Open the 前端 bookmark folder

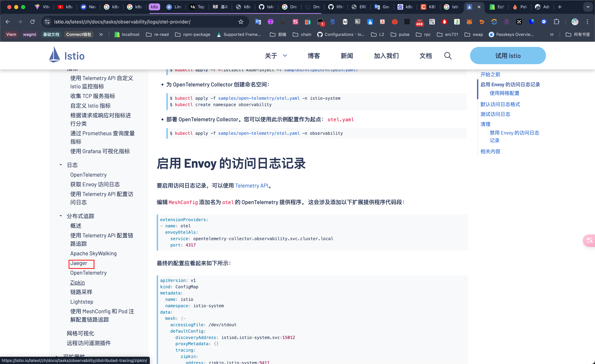pyautogui.click(x=278, y=34)
